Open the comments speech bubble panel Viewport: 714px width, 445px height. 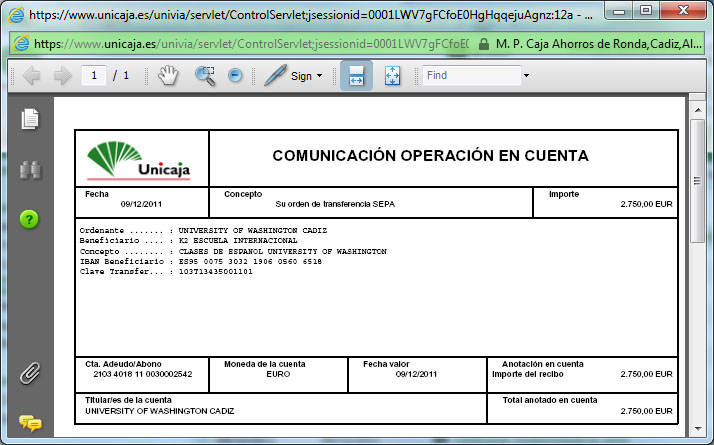[30, 423]
